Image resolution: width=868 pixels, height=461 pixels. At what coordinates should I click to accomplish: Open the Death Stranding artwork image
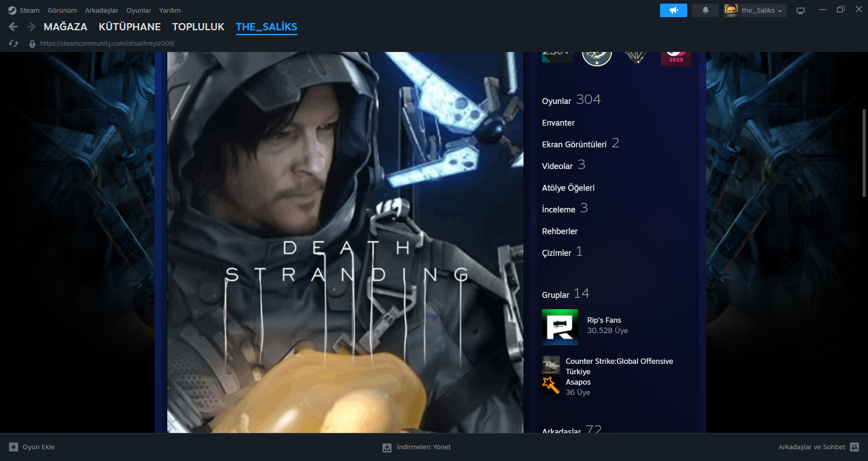(345, 242)
